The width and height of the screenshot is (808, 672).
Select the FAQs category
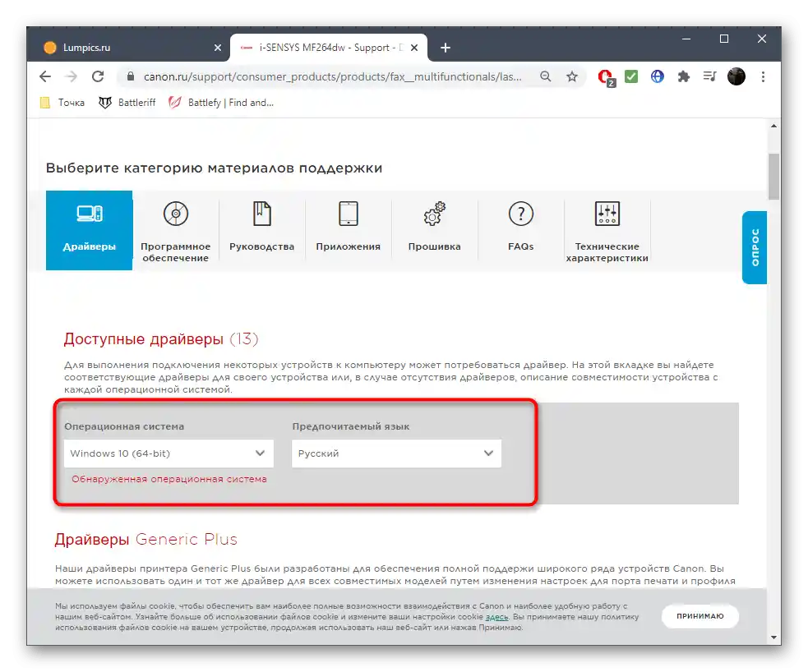tap(521, 230)
